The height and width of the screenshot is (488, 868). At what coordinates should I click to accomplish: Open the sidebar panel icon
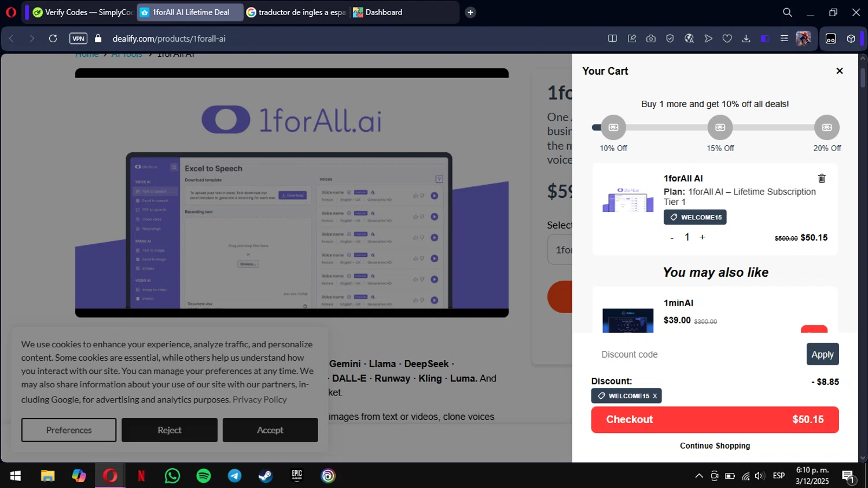click(831, 39)
